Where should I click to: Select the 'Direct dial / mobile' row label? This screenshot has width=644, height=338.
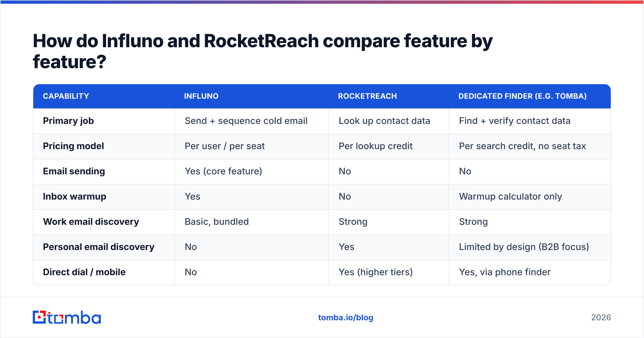[x=84, y=272]
